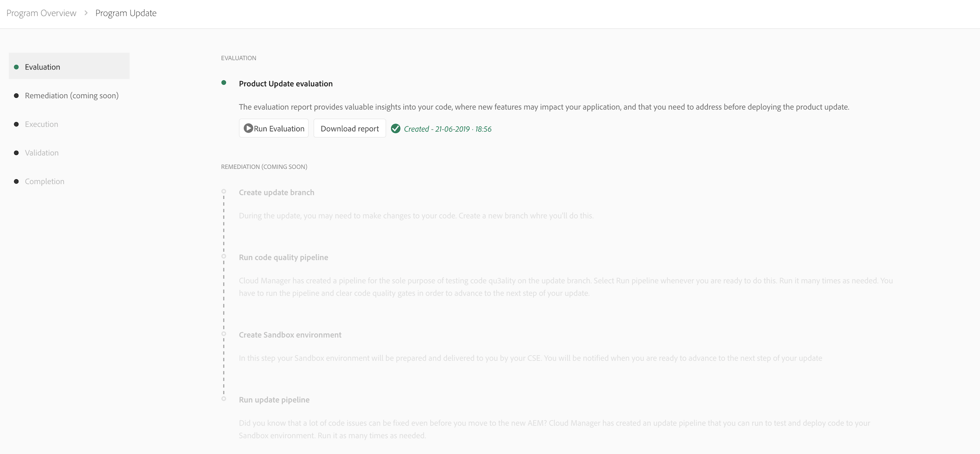Select Remediation (coming soon) from sidebar
This screenshot has width=980, height=454.
tap(72, 96)
